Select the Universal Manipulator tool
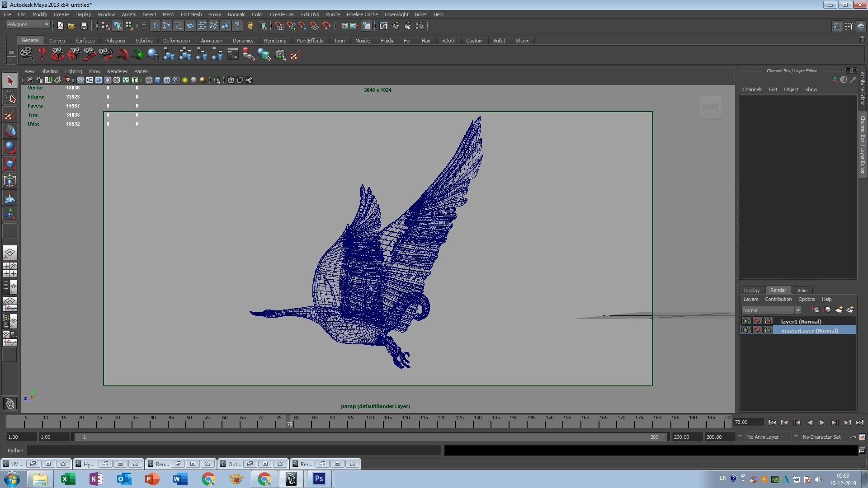 [10, 181]
